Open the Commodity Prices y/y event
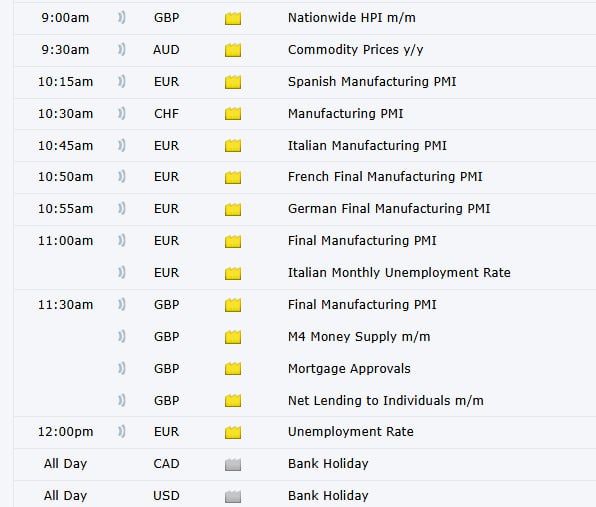The height and width of the screenshot is (507, 596). 355,50
